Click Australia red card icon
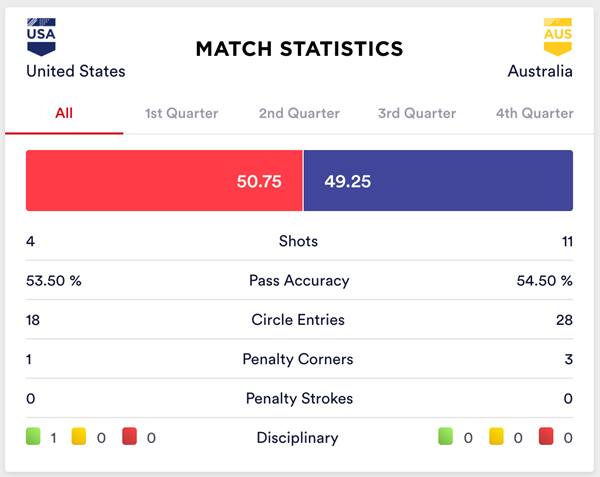 (546, 437)
